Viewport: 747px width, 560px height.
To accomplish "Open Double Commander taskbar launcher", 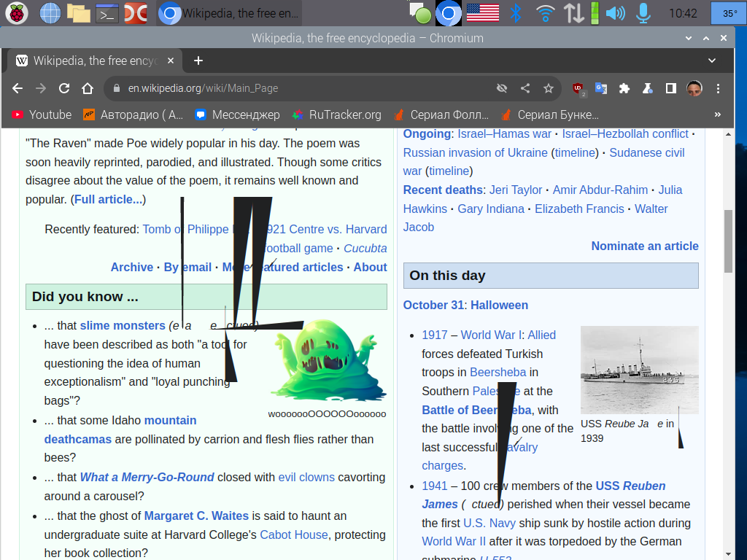I will click(x=136, y=13).
